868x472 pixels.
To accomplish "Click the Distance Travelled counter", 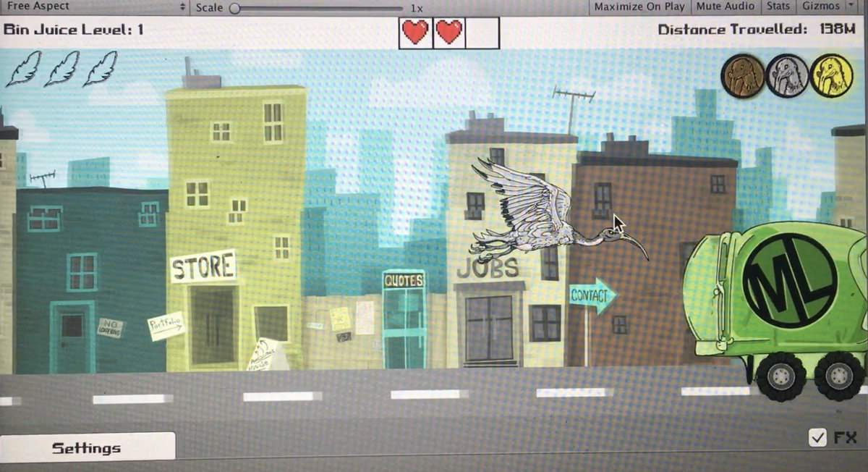I will (x=757, y=30).
